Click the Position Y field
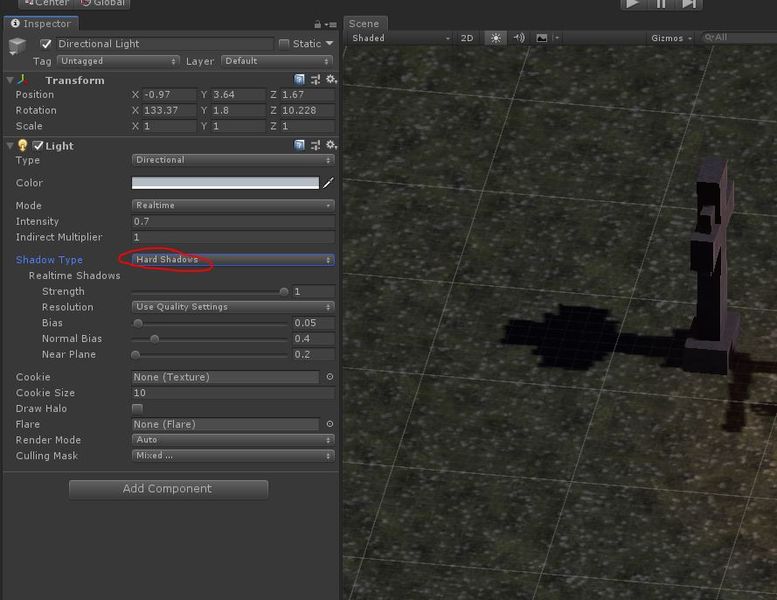The image size is (777, 600). [x=238, y=95]
